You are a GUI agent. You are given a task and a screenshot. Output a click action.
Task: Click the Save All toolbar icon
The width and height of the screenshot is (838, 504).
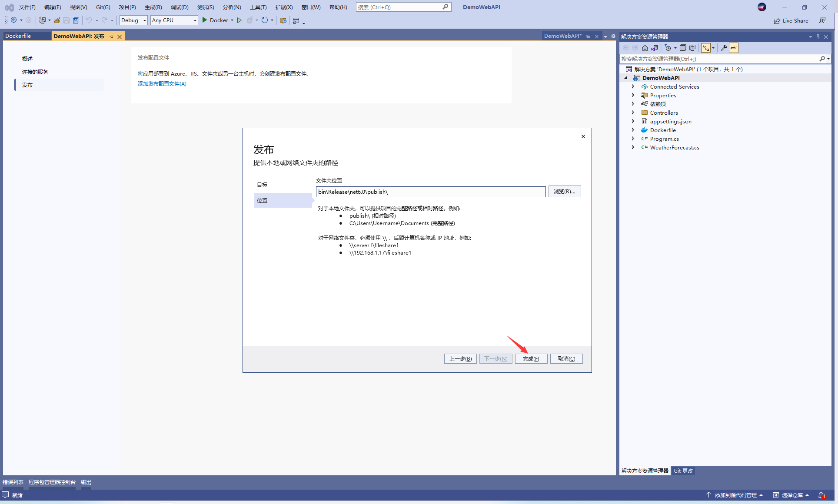[x=76, y=20]
